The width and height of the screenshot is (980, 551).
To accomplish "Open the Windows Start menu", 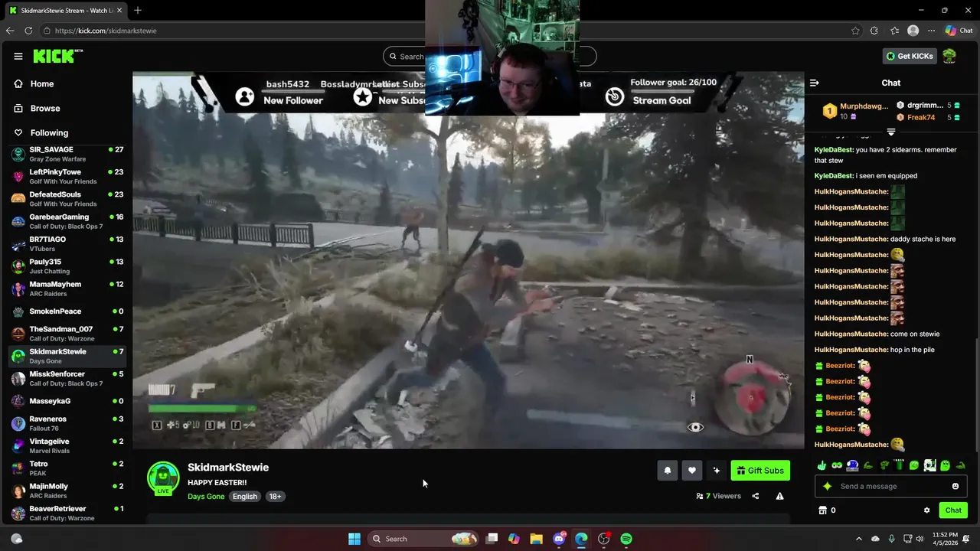I will pyautogui.click(x=354, y=539).
